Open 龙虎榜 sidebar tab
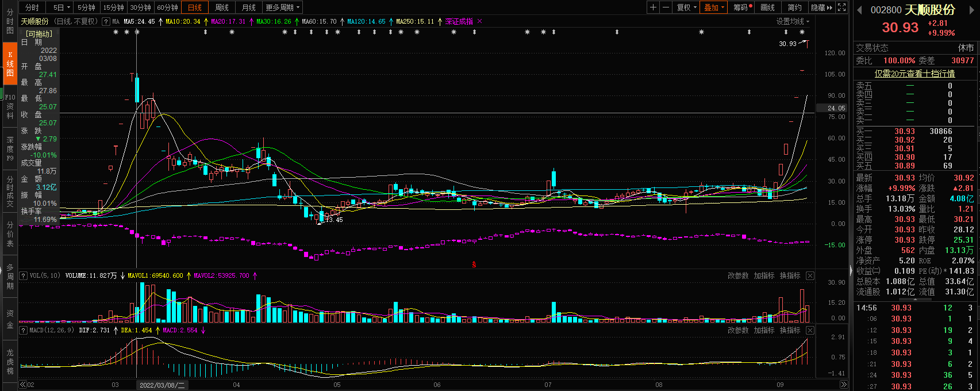This screenshot has height=391, width=980. [x=10, y=361]
